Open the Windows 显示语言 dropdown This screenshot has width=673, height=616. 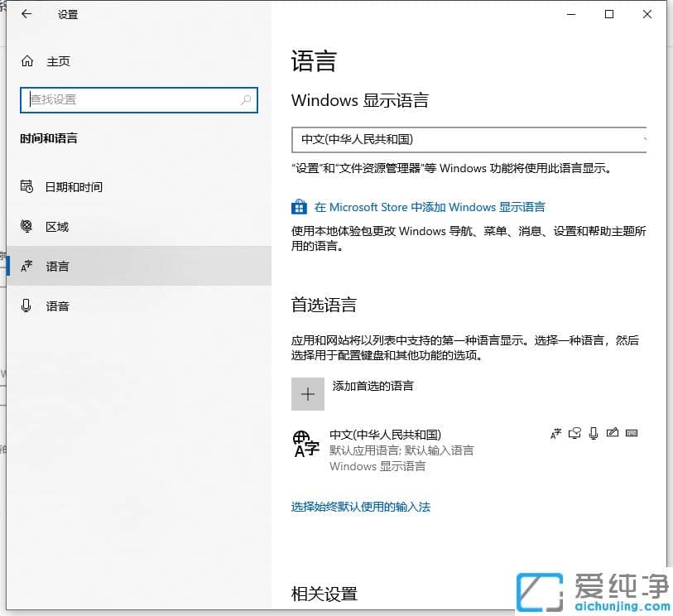[x=472, y=139]
